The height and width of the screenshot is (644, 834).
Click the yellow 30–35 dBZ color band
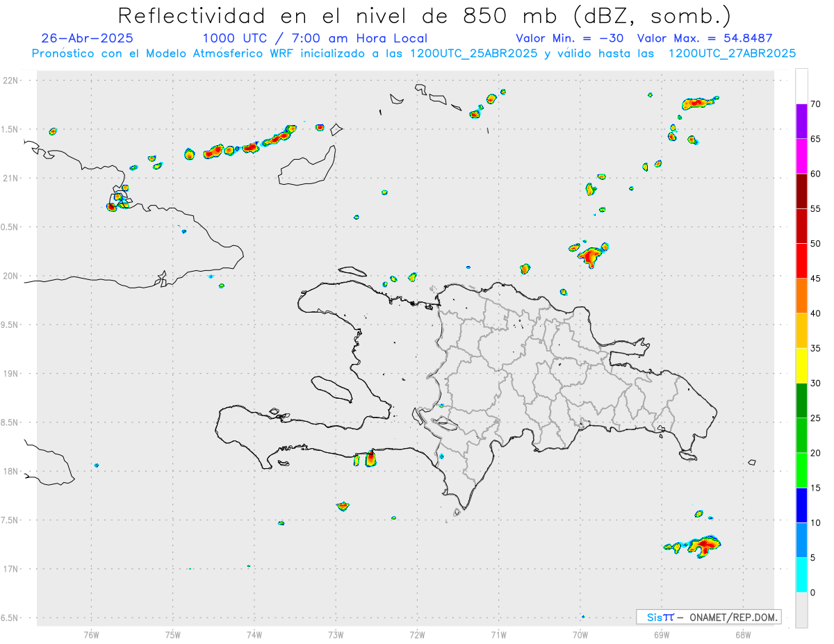coord(801,365)
